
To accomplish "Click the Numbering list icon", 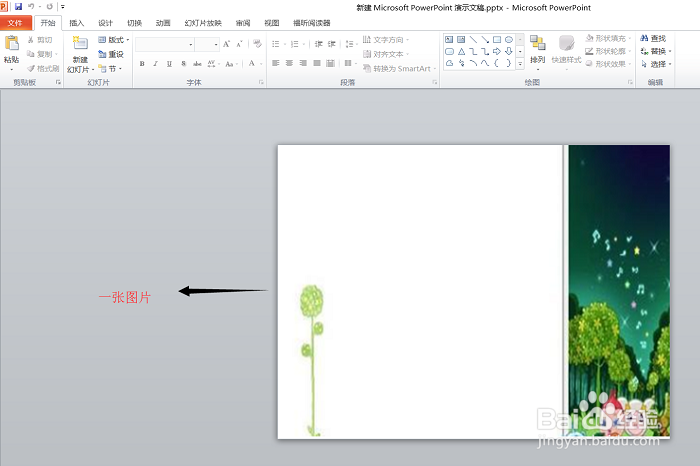I will (x=294, y=44).
